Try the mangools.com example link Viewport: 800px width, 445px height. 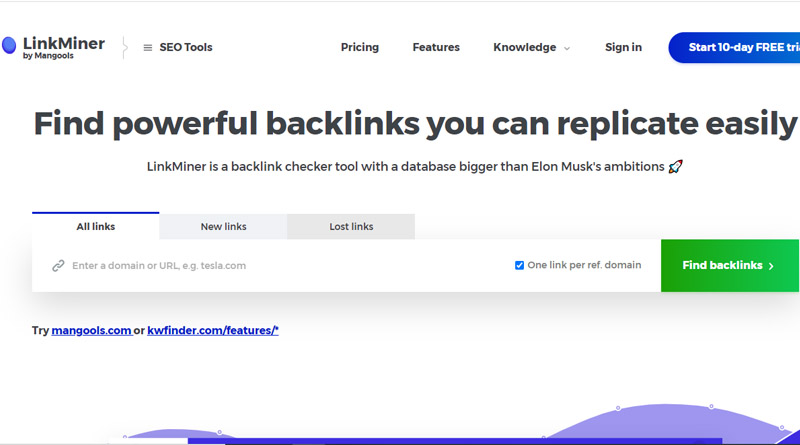[x=91, y=330]
